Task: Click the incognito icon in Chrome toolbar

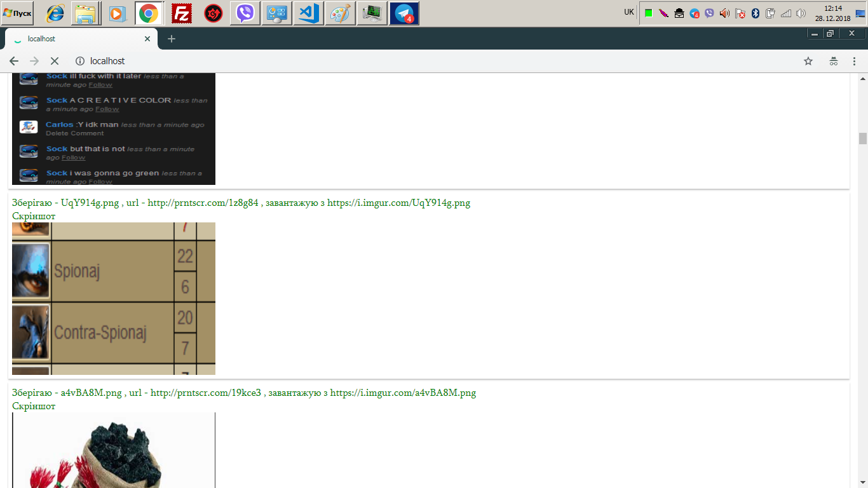Action: pos(833,61)
